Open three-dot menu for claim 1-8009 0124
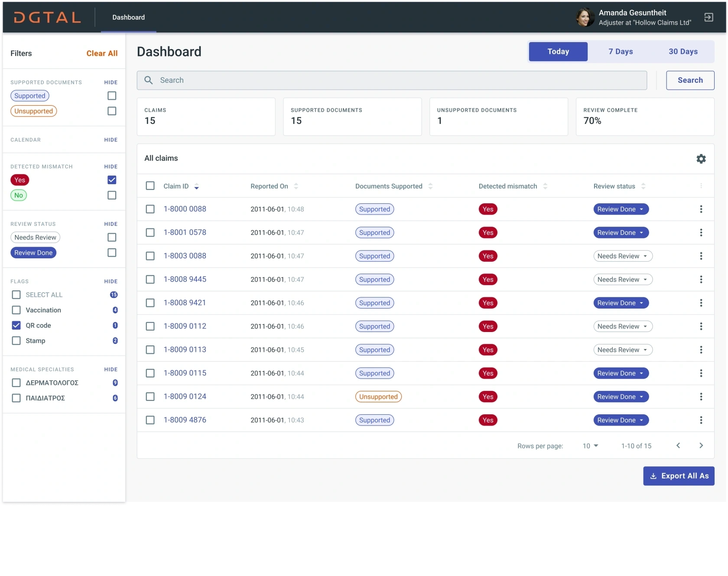This screenshot has width=728, height=576. pyautogui.click(x=701, y=397)
